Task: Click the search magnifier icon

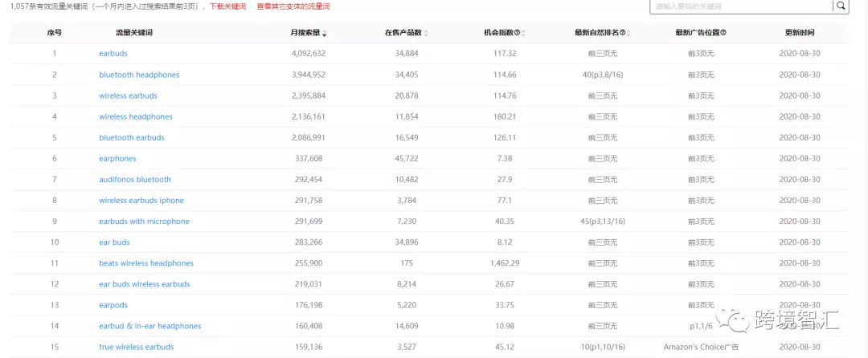Action: (x=841, y=6)
